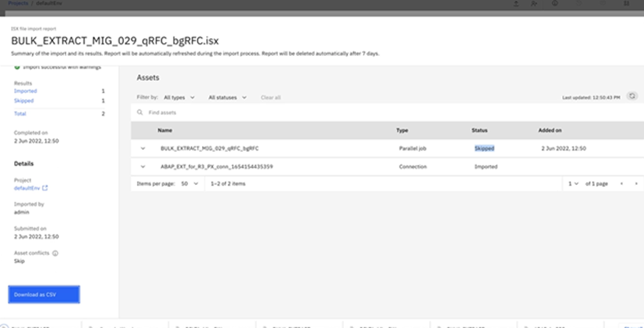Click the Skipped results link

pos(24,101)
